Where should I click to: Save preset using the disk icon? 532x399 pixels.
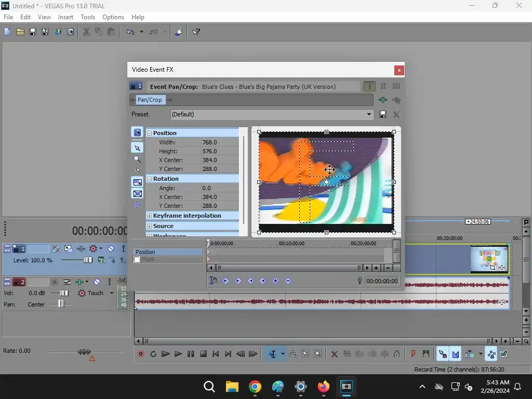(383, 114)
